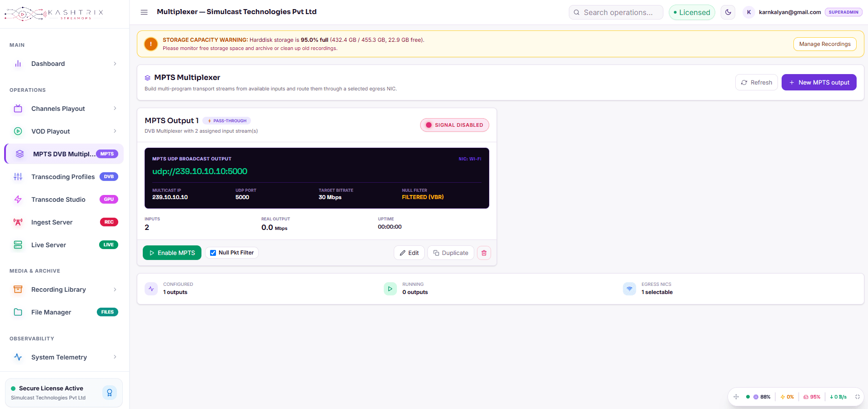Click the egress NICs wifi icon

629,289
